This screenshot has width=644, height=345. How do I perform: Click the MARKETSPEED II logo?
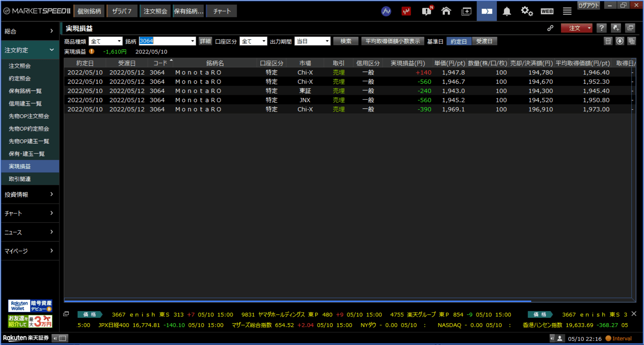pos(37,11)
